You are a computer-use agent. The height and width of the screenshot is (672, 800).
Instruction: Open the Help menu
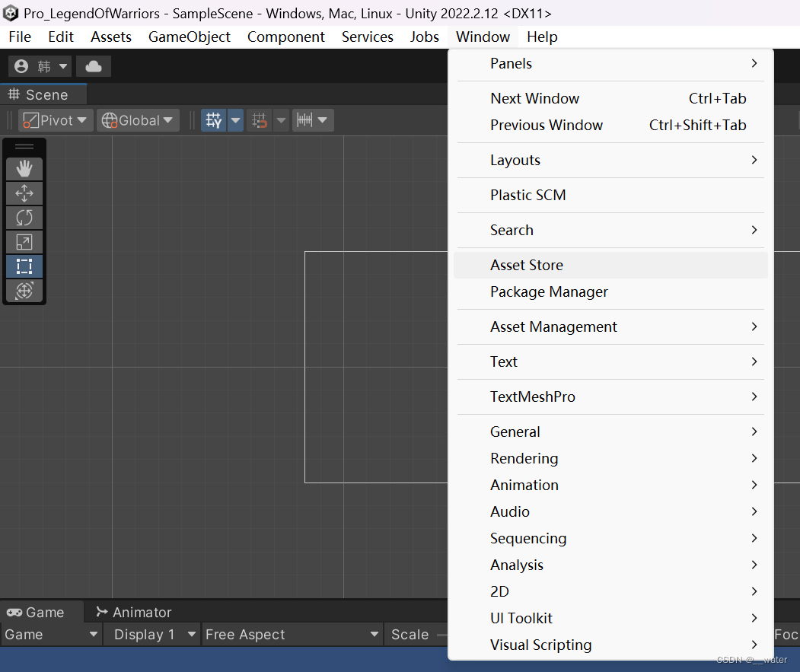click(543, 37)
